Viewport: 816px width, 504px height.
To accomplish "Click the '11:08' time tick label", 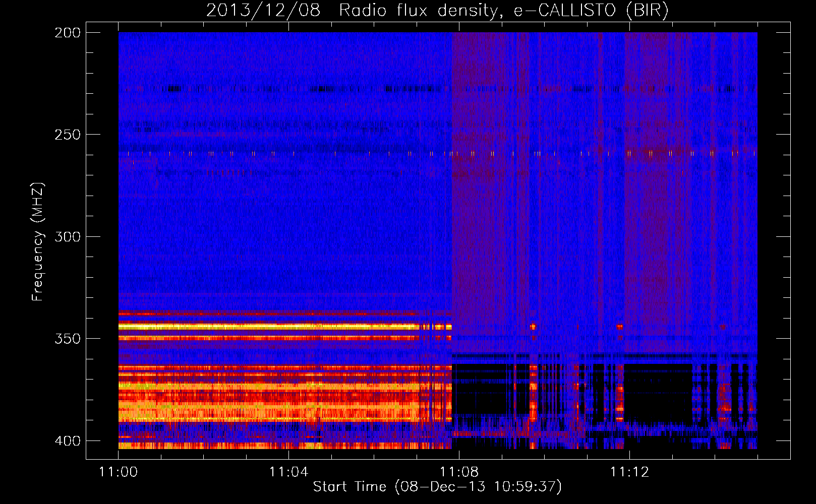I will point(459,472).
